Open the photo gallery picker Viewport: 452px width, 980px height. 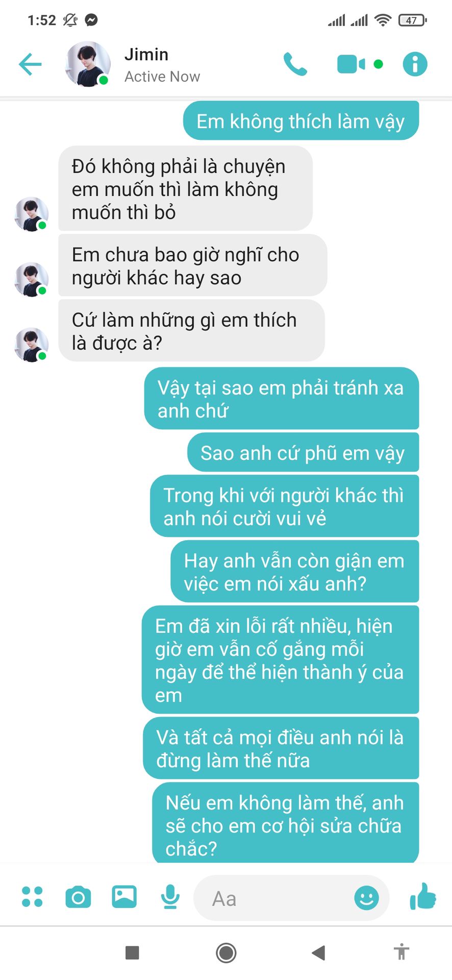124,897
